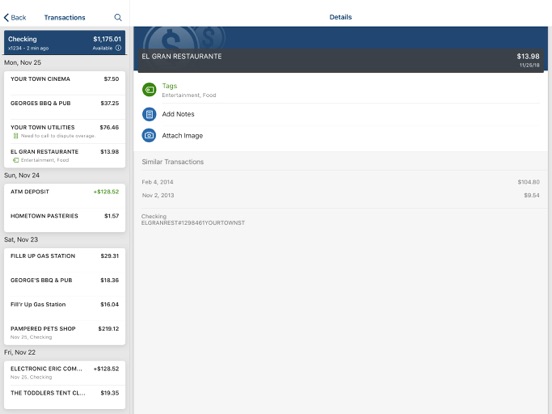Image resolution: width=552 pixels, height=414 pixels.
Task: Open FILLR UP GAS STATION $29.31
Action: tap(64, 260)
